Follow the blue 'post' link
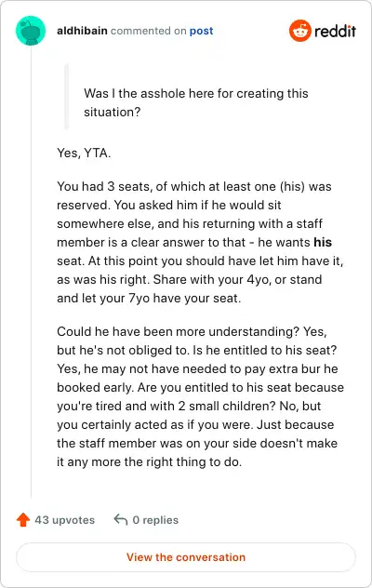 point(201,31)
